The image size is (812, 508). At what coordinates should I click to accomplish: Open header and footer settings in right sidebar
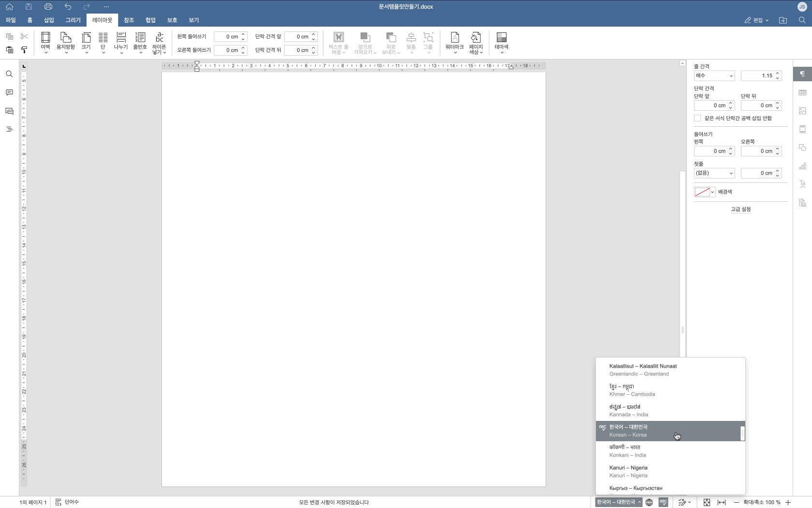click(x=802, y=129)
